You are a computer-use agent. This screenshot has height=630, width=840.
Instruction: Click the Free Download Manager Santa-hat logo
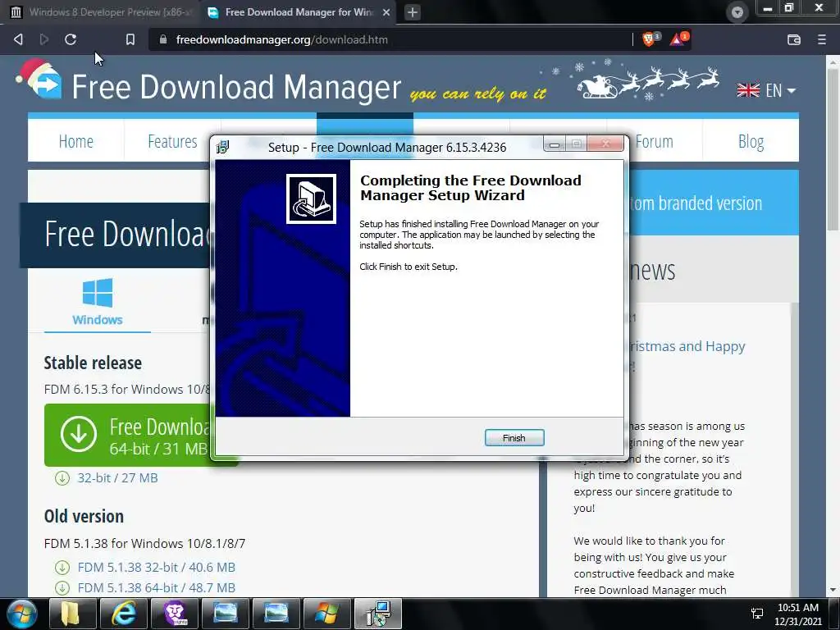click(x=39, y=80)
